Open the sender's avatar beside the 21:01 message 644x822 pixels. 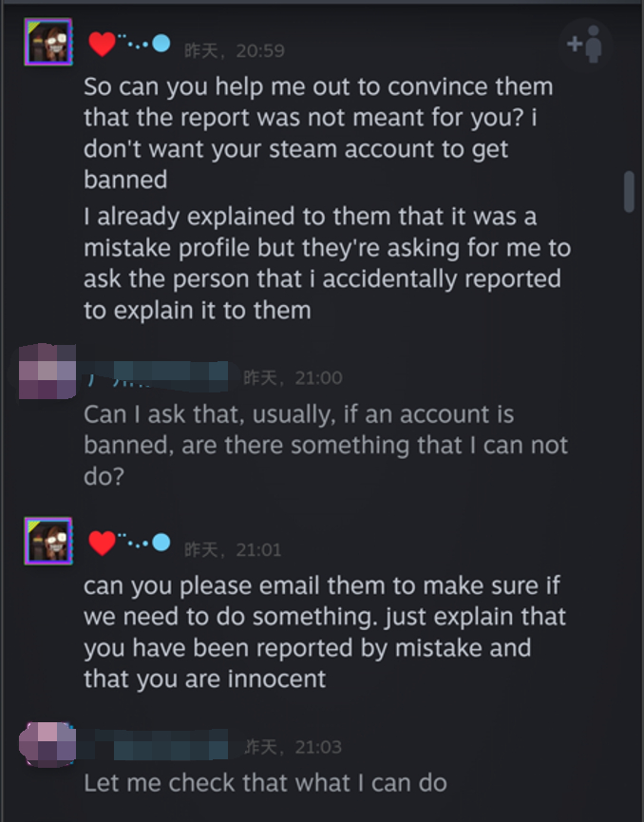(x=47, y=541)
